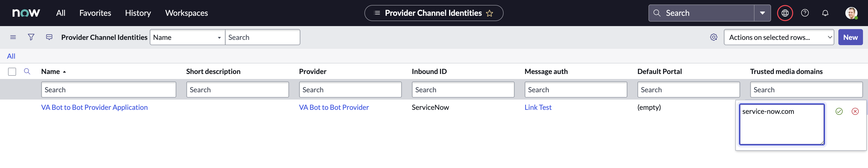Screen dimensions: 868x168
Task: Toggle column search magnifier icon
Action: [x=27, y=71]
